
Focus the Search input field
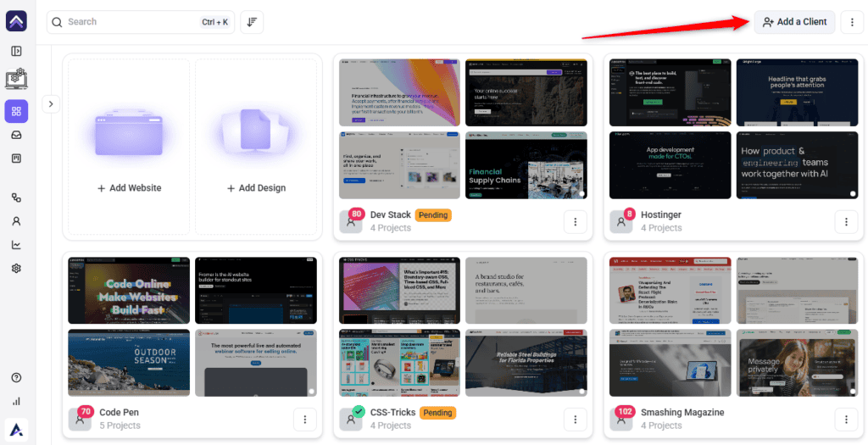(x=141, y=22)
